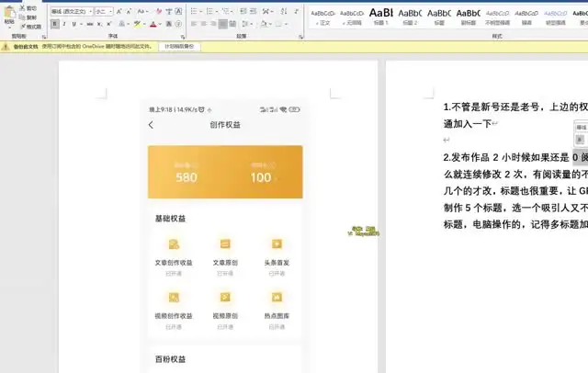Click the back arrow in 创作权益 screenshot

point(152,125)
